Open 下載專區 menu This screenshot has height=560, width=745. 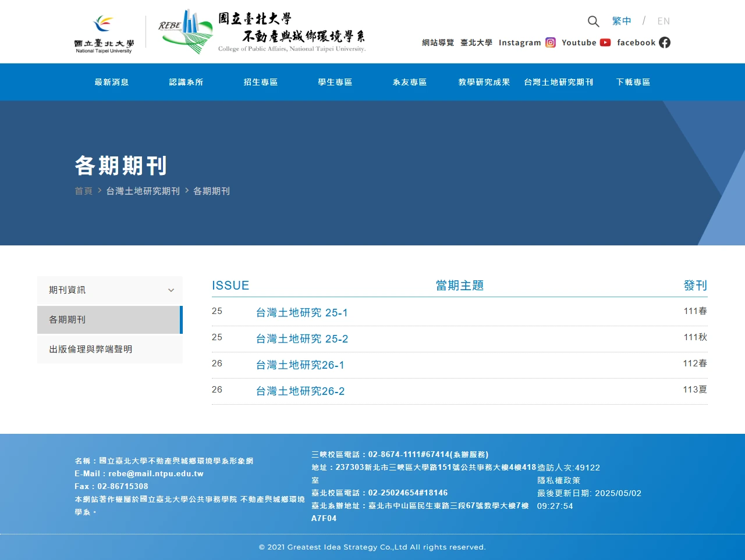coord(633,82)
